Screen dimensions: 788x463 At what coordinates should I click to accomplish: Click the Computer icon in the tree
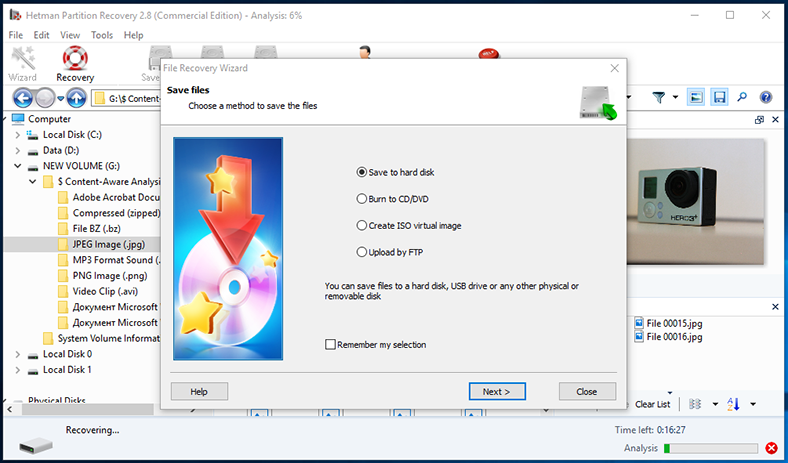tap(18, 119)
